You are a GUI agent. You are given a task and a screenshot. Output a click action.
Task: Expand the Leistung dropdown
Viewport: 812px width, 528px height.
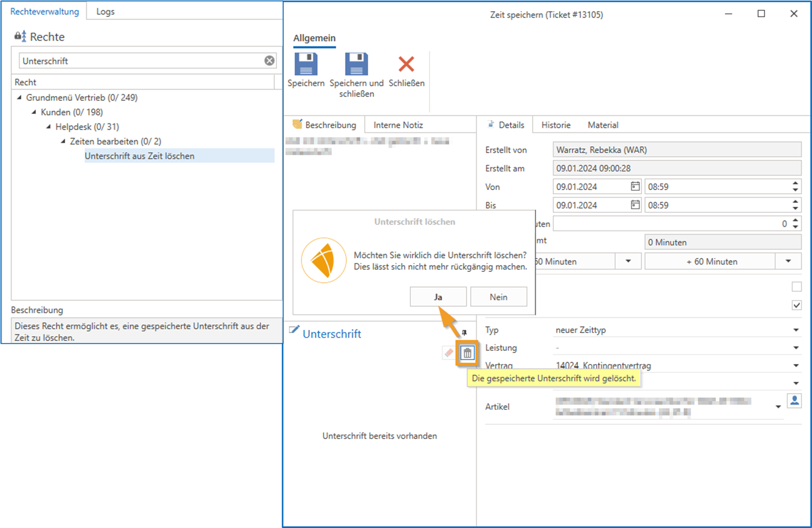point(796,348)
